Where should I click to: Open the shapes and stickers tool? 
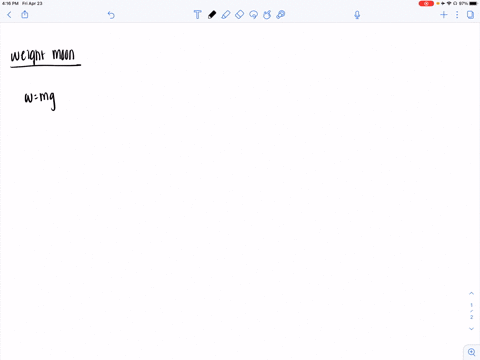coord(267,15)
